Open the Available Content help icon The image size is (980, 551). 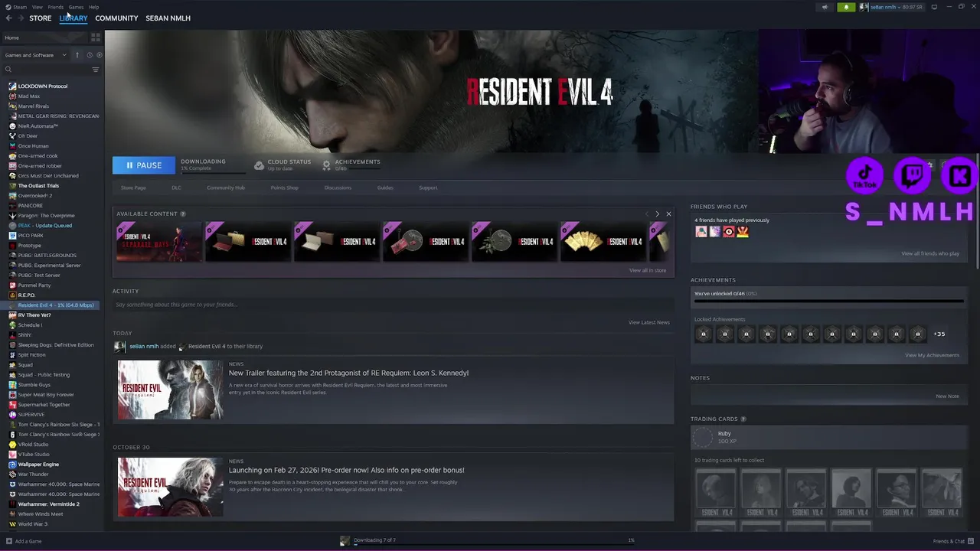pos(183,214)
